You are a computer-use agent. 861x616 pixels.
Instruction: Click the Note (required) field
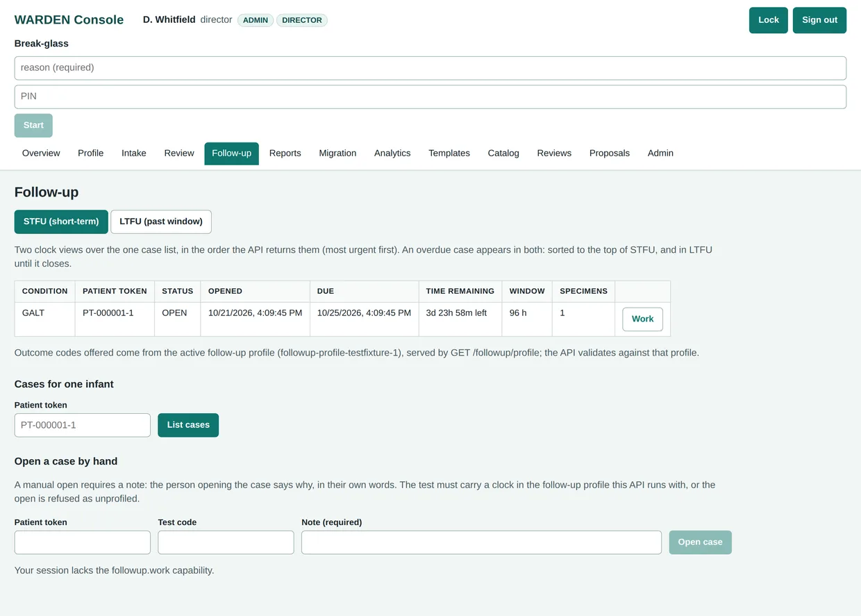click(x=481, y=542)
